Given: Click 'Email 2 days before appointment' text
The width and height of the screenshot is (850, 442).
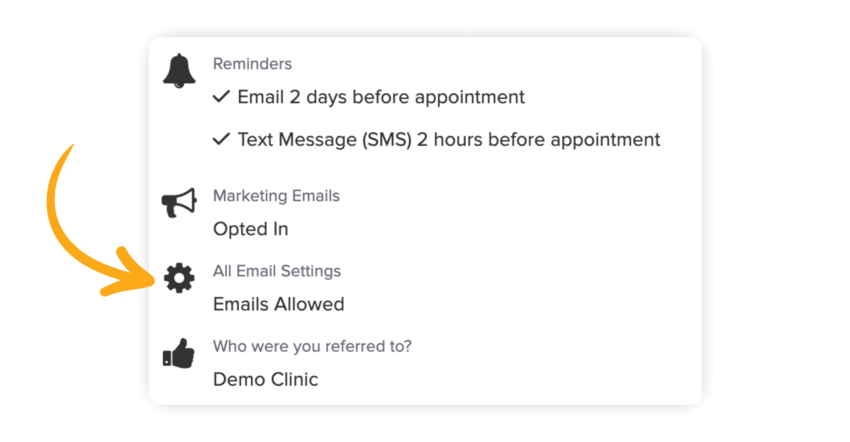Looking at the screenshot, I should point(381,97).
